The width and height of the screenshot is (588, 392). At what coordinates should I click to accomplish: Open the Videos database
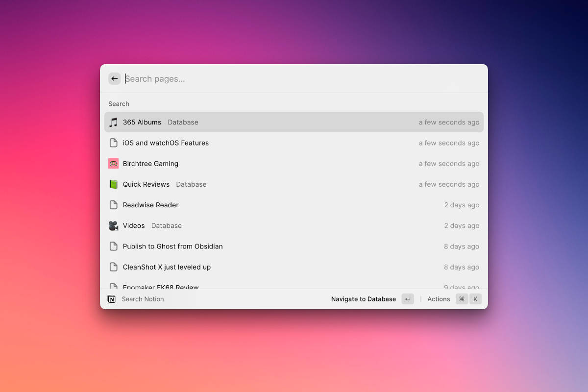pyautogui.click(x=294, y=225)
